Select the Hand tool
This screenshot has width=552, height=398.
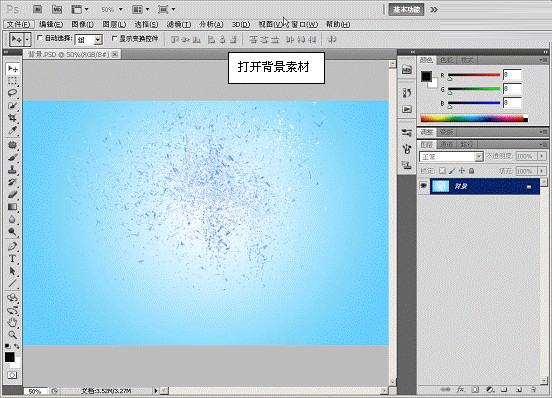click(x=12, y=322)
